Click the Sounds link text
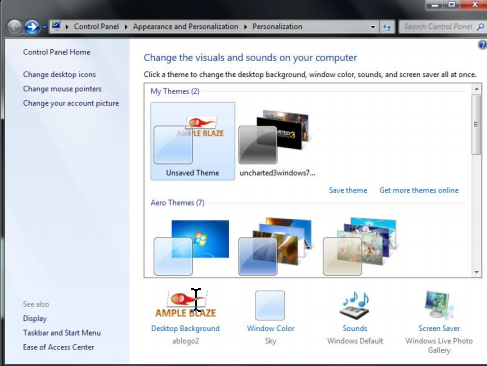487x366 pixels. point(355,328)
